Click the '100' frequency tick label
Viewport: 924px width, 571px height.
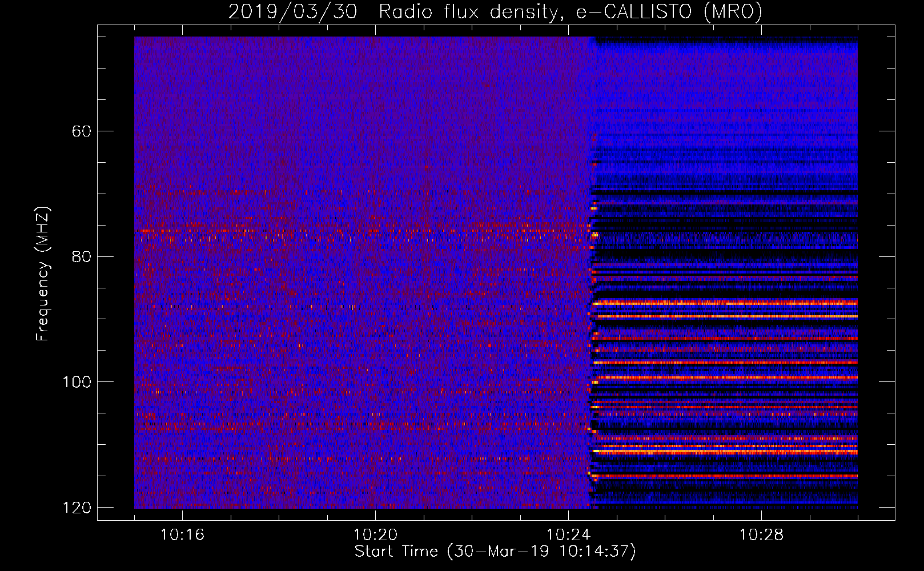[x=77, y=382]
